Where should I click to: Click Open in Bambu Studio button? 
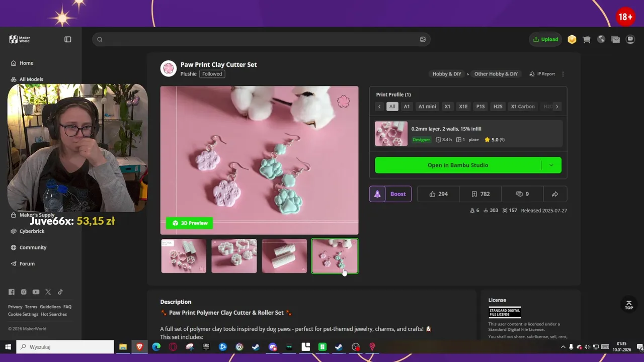[x=458, y=165]
